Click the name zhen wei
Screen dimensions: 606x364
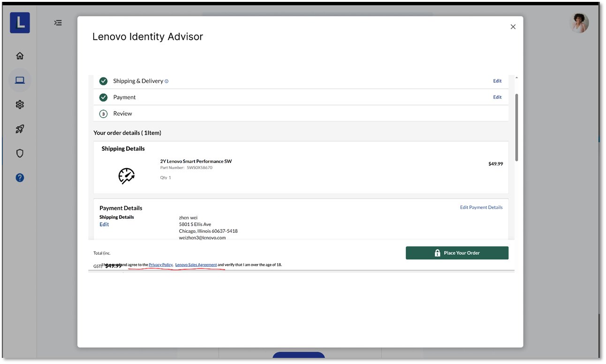coord(188,218)
